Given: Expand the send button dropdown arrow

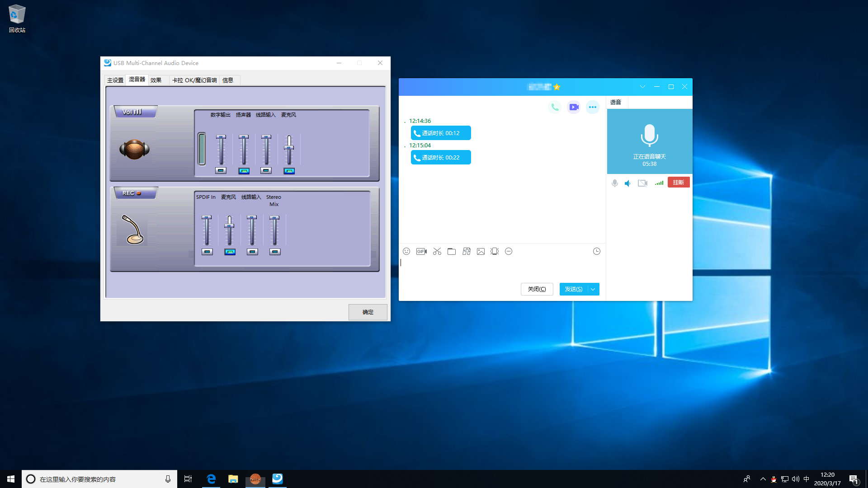Looking at the screenshot, I should [x=593, y=289].
